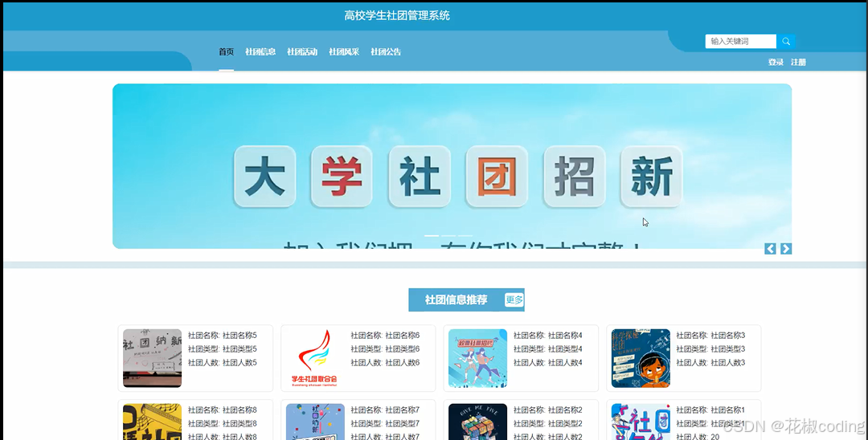Viewport: 868px width, 440px height.
Task: Select the second carousel indicator dash
Action: (448, 236)
